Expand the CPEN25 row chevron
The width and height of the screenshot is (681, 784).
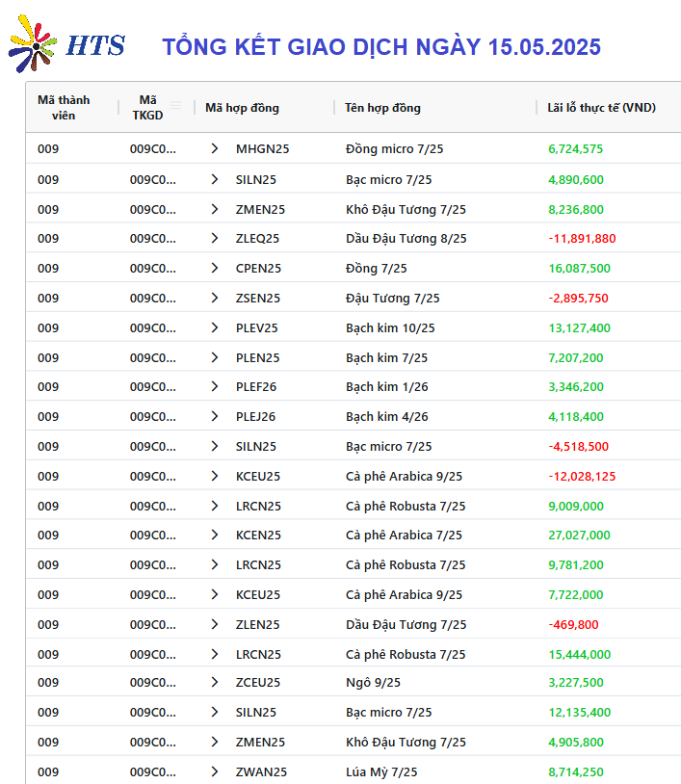point(215,269)
